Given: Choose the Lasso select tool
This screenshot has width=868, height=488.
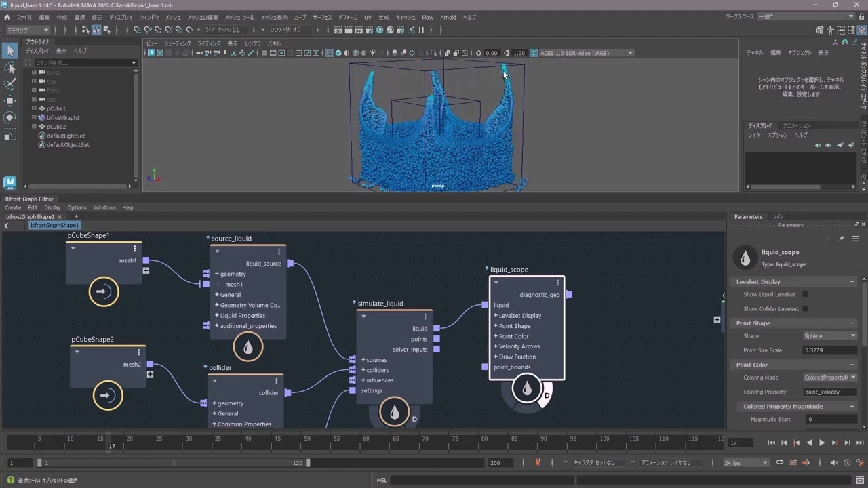Looking at the screenshot, I should (x=10, y=68).
